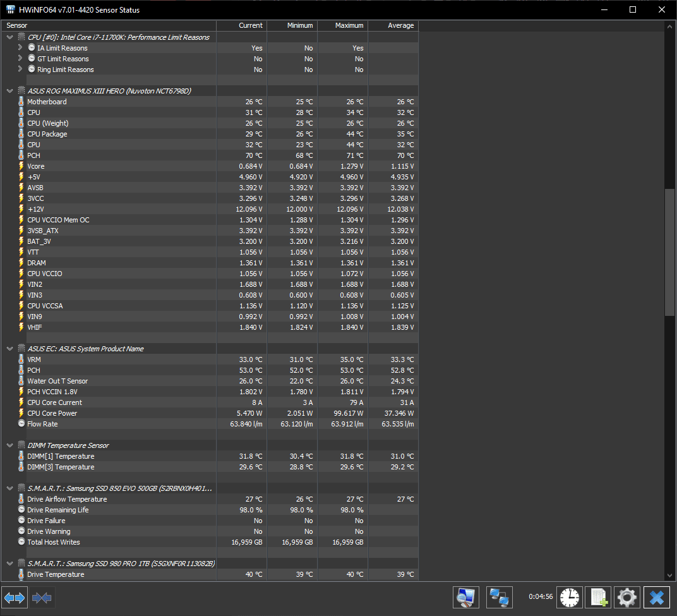The image size is (677, 616).
Task: Click the scrollbar up arrow
Action: [x=669, y=26]
